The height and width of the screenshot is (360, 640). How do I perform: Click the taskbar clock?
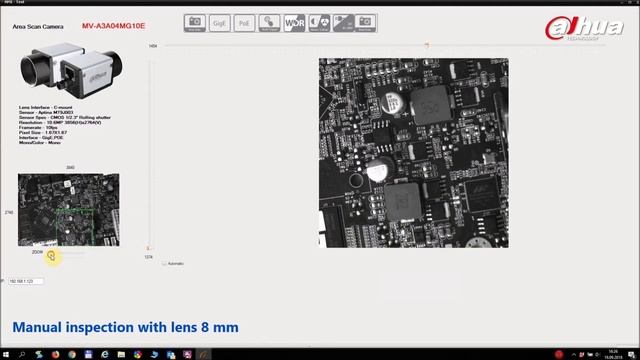tap(613, 354)
